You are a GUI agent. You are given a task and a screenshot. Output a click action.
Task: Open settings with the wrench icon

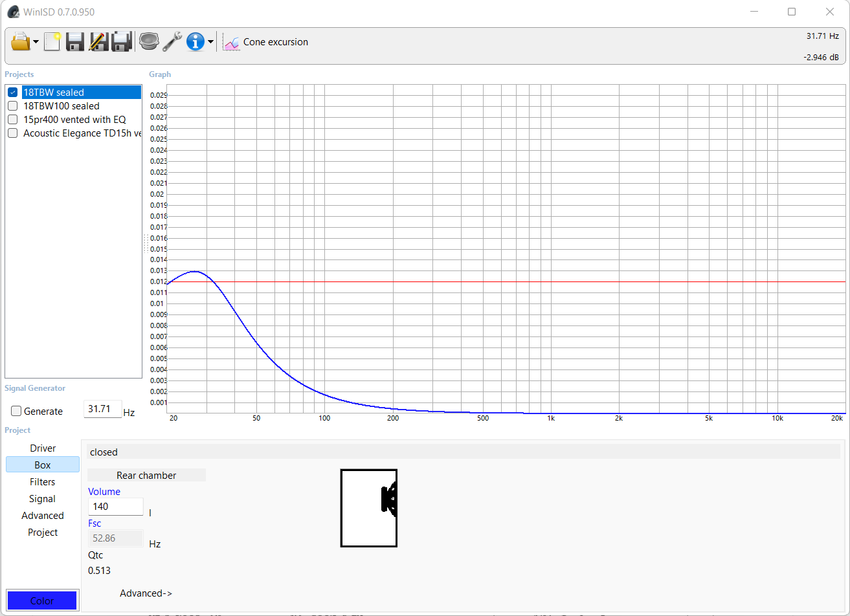[x=172, y=42]
